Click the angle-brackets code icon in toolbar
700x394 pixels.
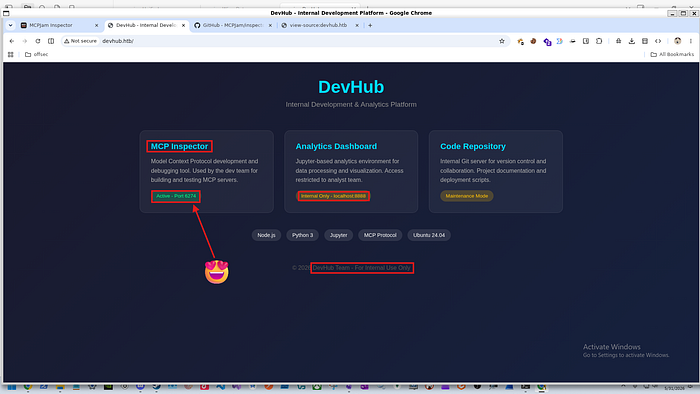[658, 41]
